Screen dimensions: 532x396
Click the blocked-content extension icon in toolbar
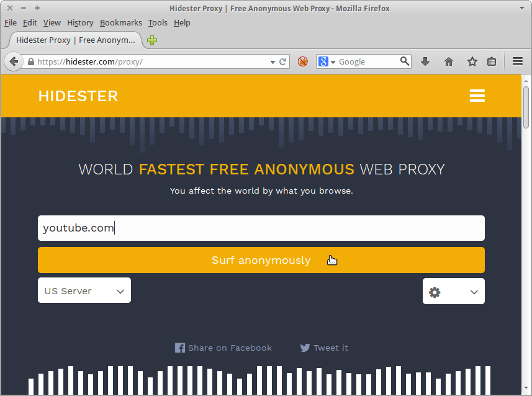coord(303,61)
